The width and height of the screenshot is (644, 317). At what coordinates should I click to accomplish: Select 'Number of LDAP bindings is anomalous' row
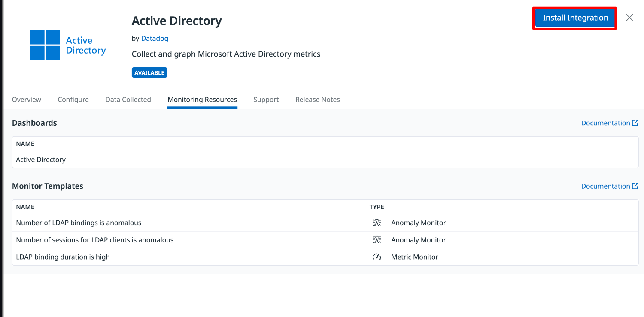tap(325, 223)
